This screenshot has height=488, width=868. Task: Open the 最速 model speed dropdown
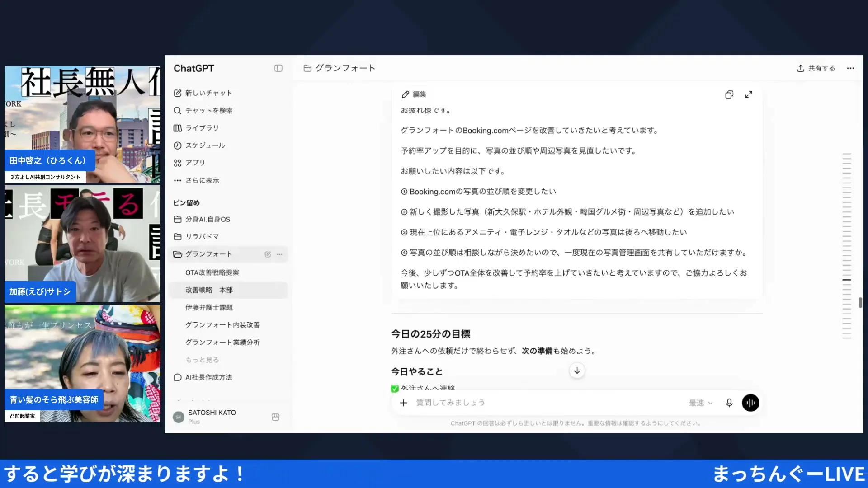(701, 403)
